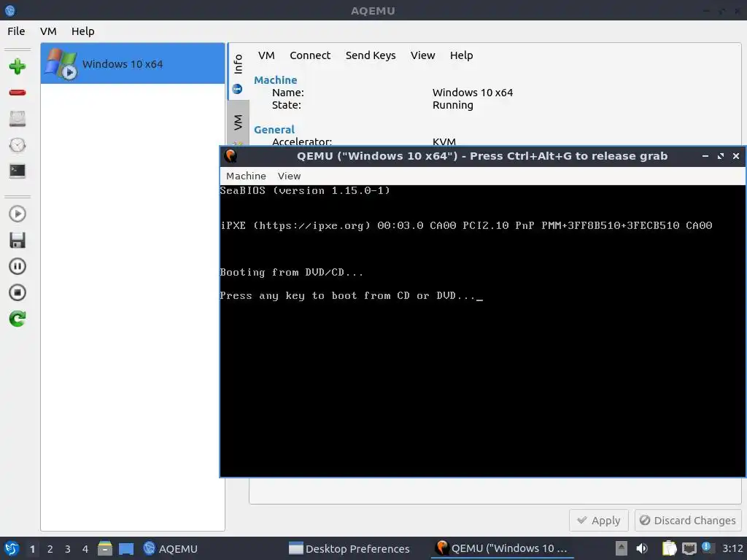Open the Send Keys menu
This screenshot has height=560, width=747.
(371, 55)
